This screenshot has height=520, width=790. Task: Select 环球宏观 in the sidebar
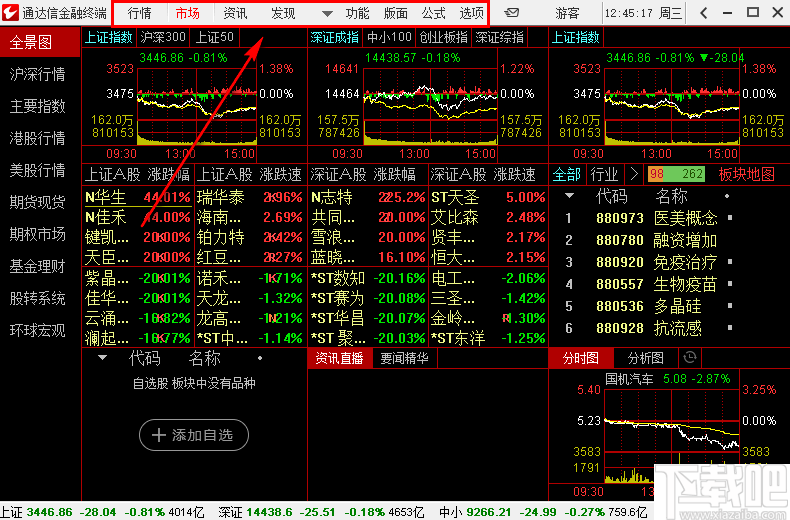coord(38,331)
